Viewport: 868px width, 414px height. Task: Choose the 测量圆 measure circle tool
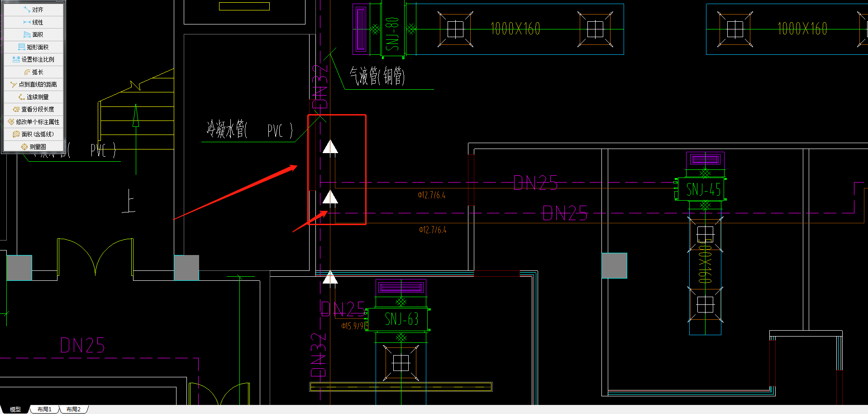click(33, 147)
